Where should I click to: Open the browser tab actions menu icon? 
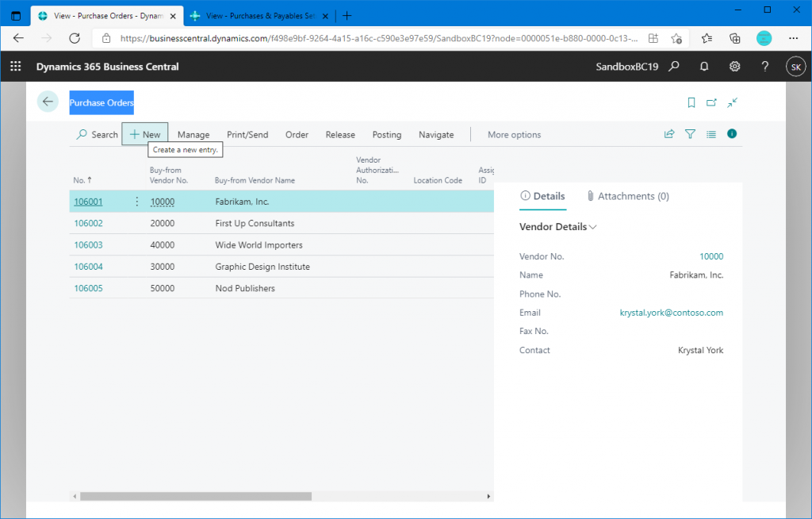16,16
